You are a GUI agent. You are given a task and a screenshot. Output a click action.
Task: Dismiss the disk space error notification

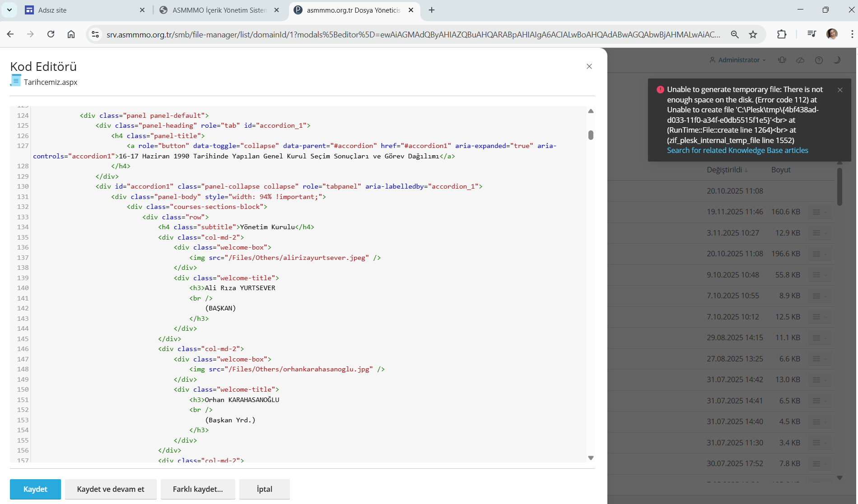[x=840, y=90]
